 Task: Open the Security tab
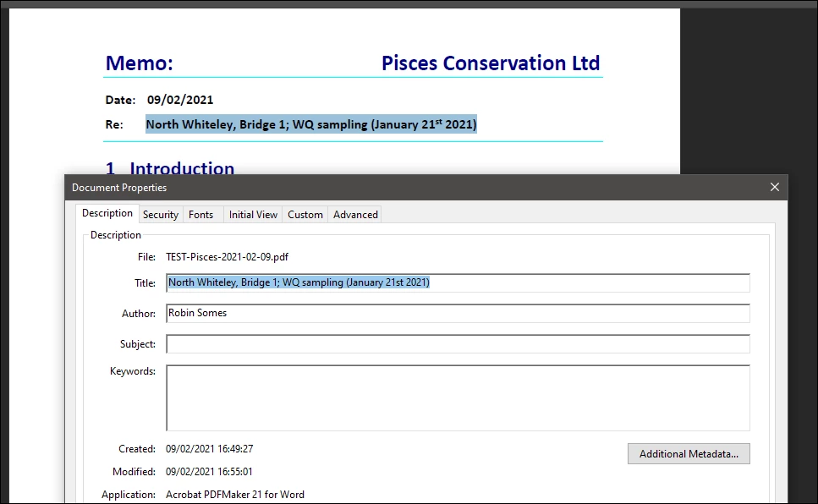point(161,215)
